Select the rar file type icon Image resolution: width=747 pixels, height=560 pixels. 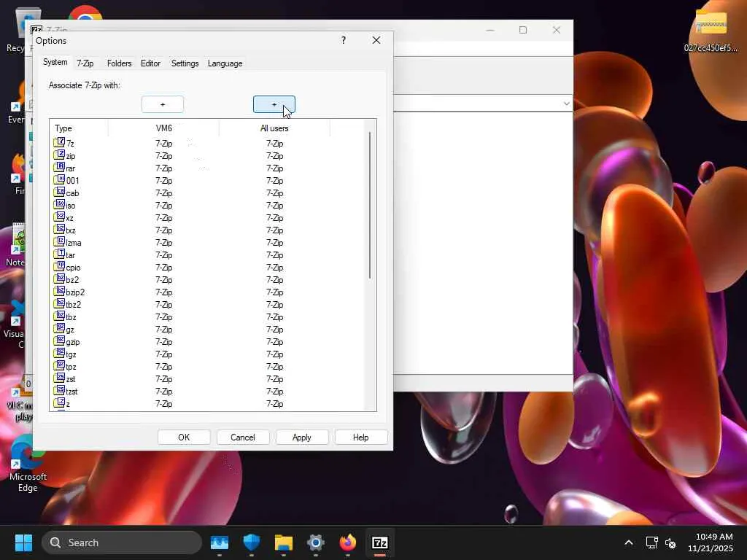coord(59,168)
